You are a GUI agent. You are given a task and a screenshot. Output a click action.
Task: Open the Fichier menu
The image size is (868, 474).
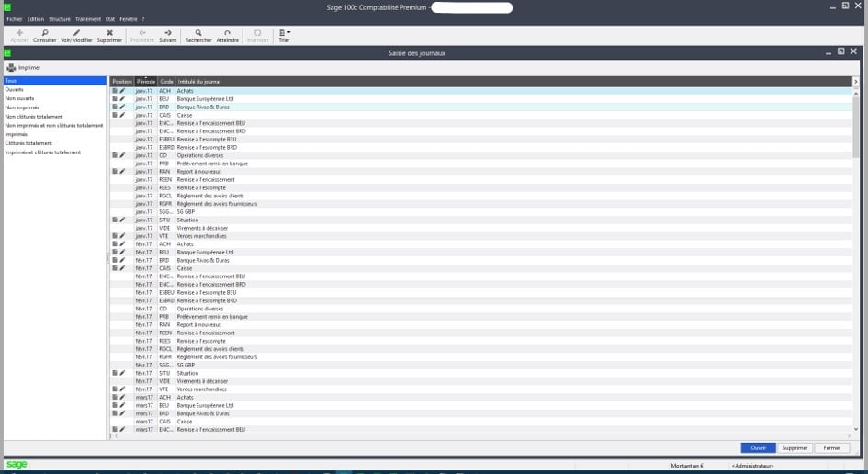coord(15,19)
